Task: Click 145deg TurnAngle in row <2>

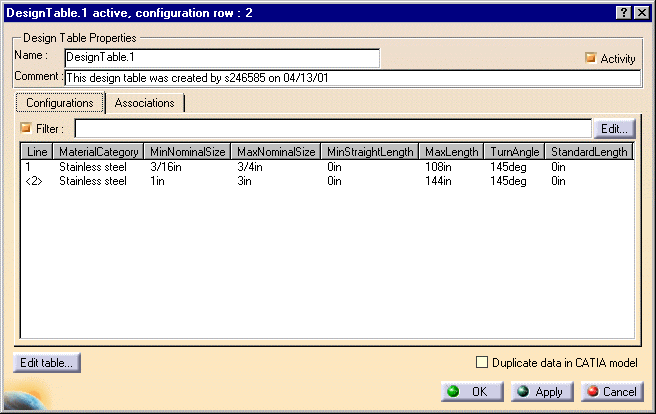Action: point(508,181)
